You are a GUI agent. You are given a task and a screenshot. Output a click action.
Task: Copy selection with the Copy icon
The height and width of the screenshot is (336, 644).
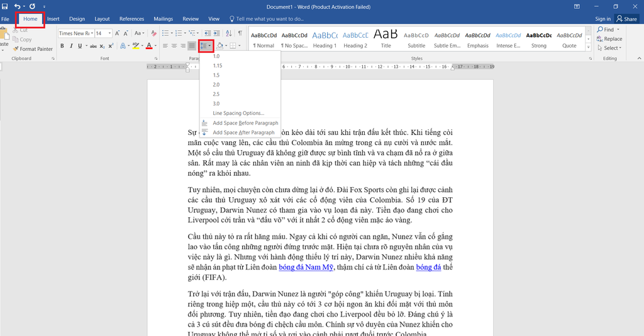[22, 40]
